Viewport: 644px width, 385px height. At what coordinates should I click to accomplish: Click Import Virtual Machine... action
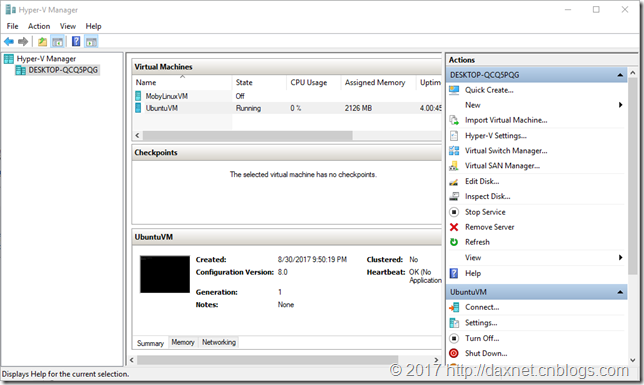coord(506,120)
